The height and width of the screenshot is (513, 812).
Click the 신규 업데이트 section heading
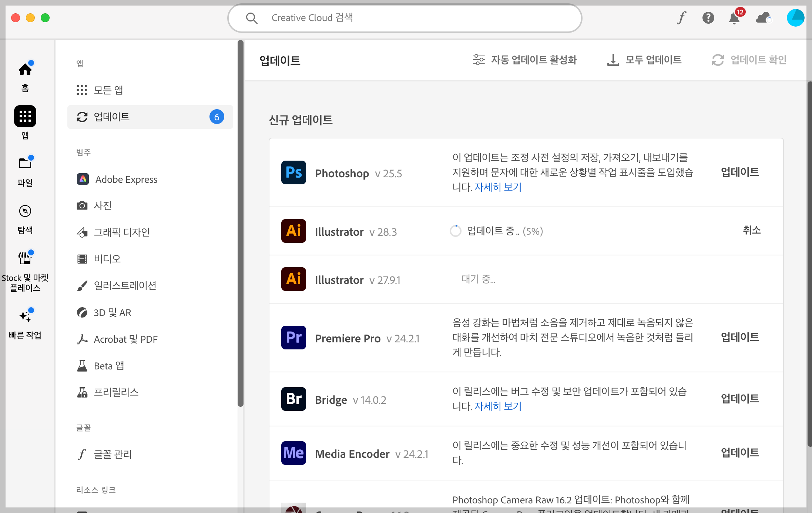coord(301,120)
